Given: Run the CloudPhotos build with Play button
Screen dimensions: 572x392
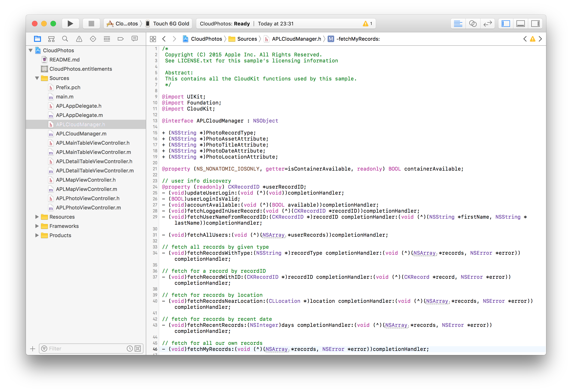Looking at the screenshot, I should pyautogui.click(x=70, y=24).
